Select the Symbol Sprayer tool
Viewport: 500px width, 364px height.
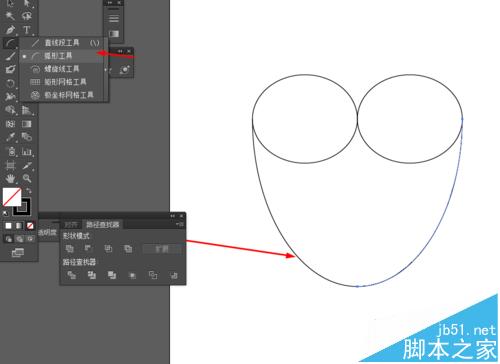[11, 152]
